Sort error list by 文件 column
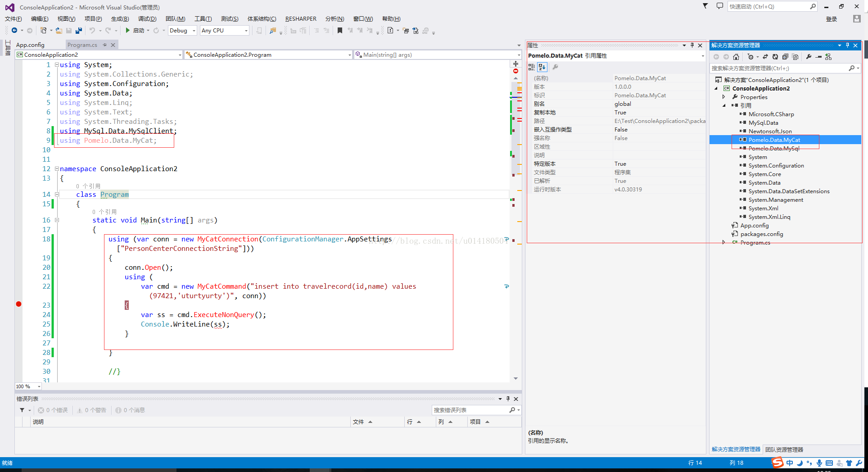Screen dimensions: 868x472 pyautogui.click(x=377, y=422)
